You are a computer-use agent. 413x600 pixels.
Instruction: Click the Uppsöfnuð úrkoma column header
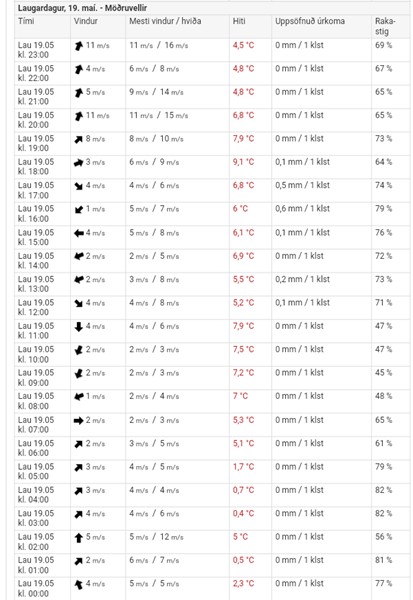click(x=310, y=21)
